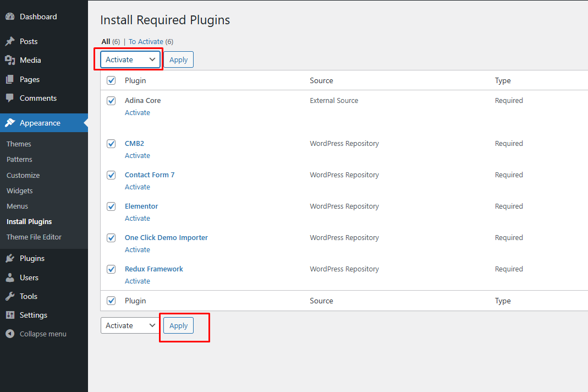Click the Comments speech bubble icon
The height and width of the screenshot is (392, 588).
(x=10, y=98)
